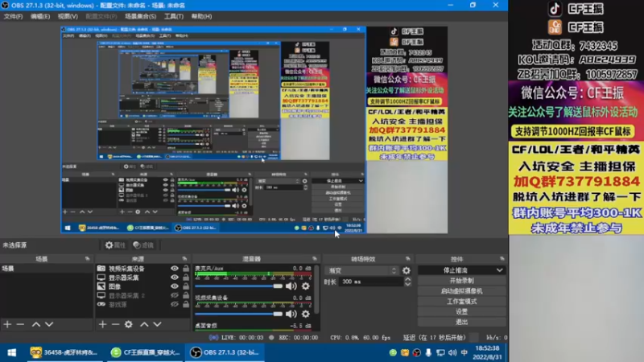
Task: Pop out the 转场特效 dock with its header icon
Action: (408, 259)
